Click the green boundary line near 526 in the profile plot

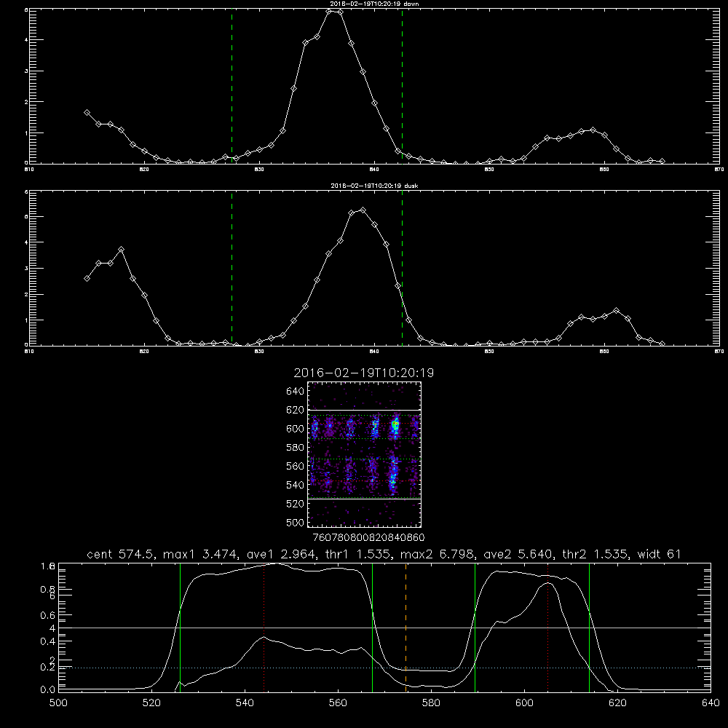[x=180, y=627]
